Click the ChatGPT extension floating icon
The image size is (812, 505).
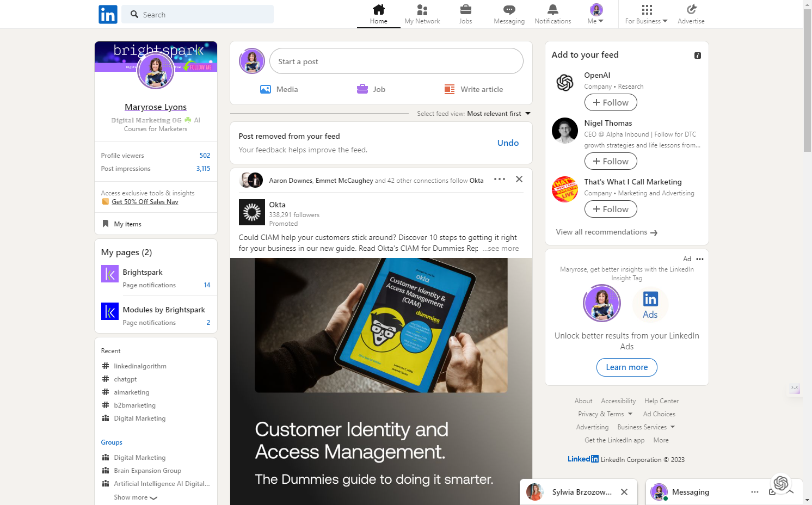coord(781,483)
